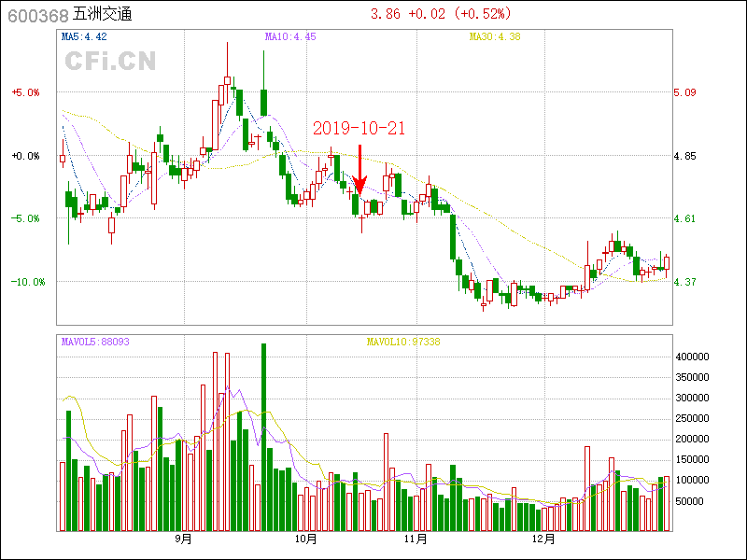Image resolution: width=747 pixels, height=560 pixels.
Task: Jump to the 9月 time axis label
Action: (183, 539)
